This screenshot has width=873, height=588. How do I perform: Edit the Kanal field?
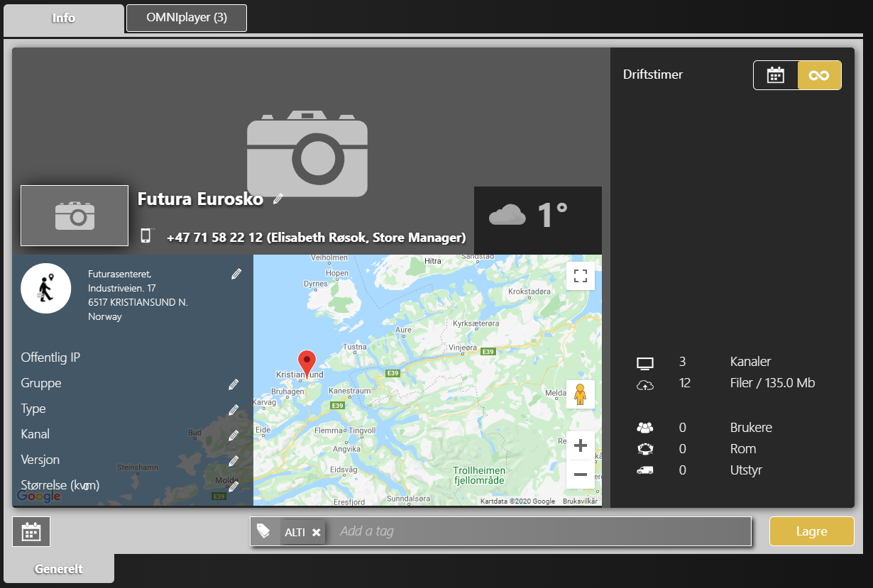click(234, 436)
